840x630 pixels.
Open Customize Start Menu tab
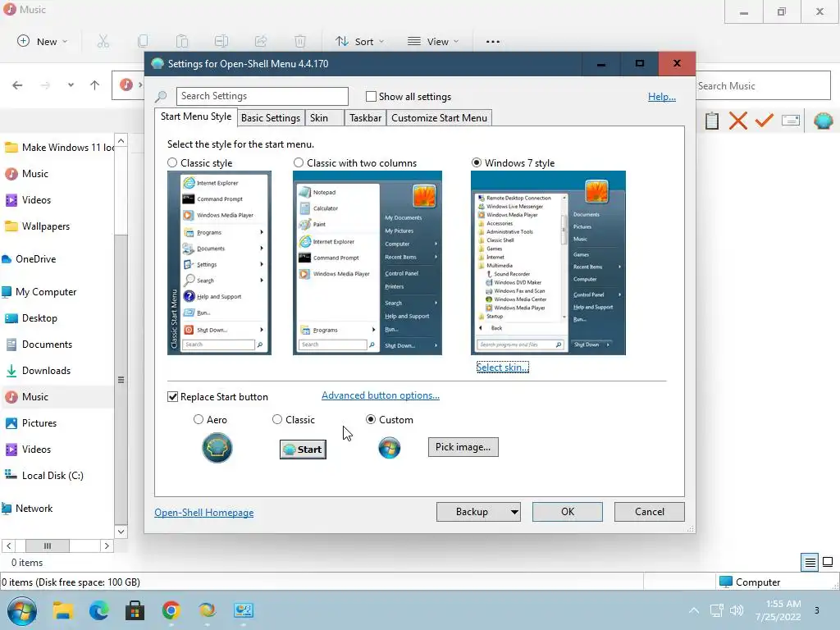pyautogui.click(x=440, y=118)
